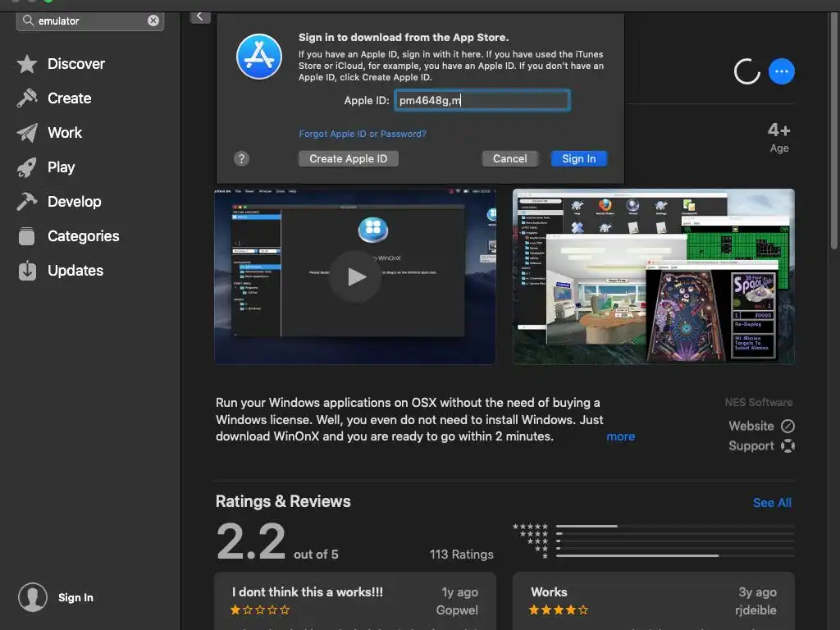
Task: Cancel the sign-in dialog
Action: point(510,158)
